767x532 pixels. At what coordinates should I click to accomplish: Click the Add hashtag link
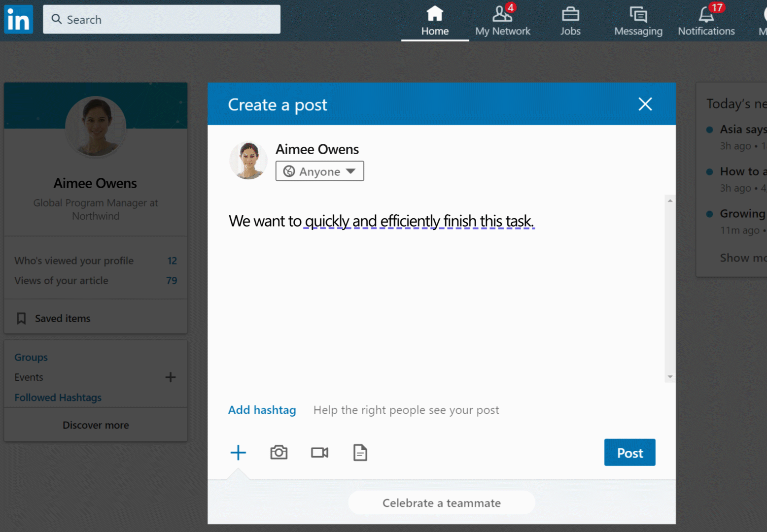click(262, 410)
